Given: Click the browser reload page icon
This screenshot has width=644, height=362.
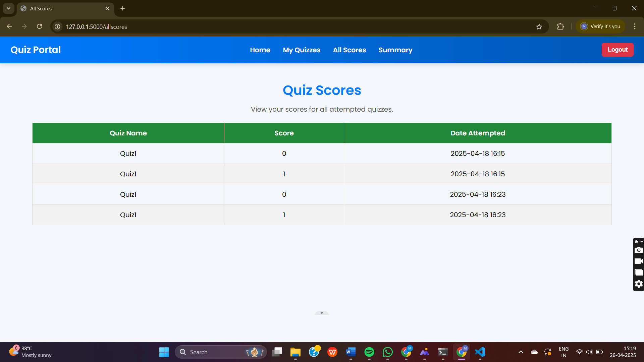Looking at the screenshot, I should (x=39, y=26).
